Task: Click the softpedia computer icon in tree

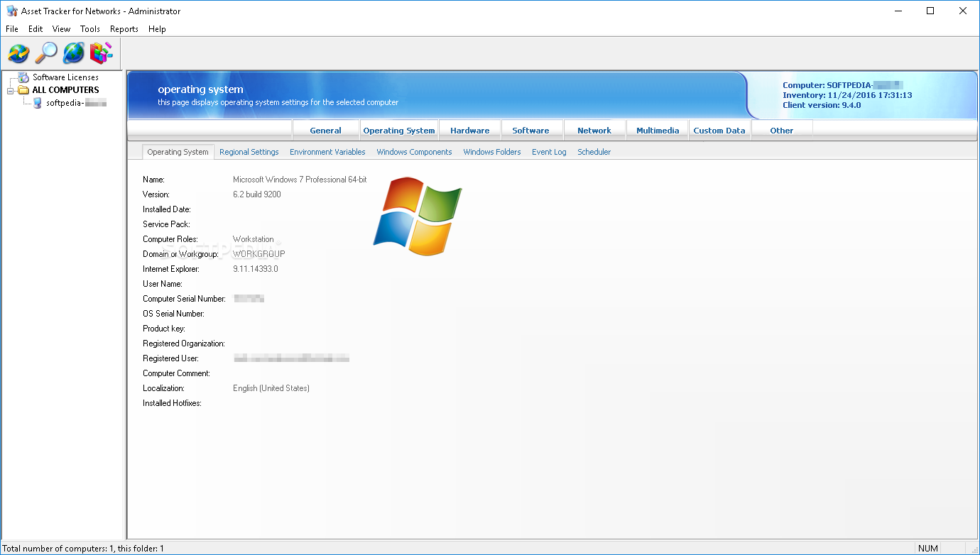Action: point(37,103)
